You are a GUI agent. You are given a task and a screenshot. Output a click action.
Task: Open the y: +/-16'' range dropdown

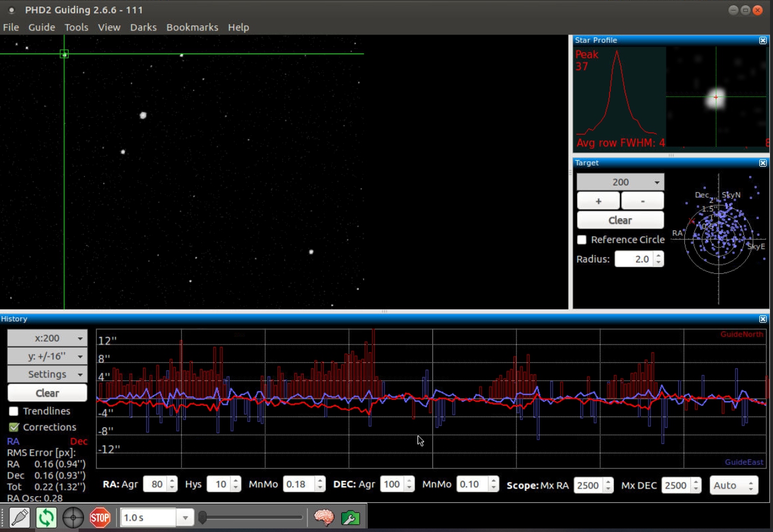tap(47, 356)
